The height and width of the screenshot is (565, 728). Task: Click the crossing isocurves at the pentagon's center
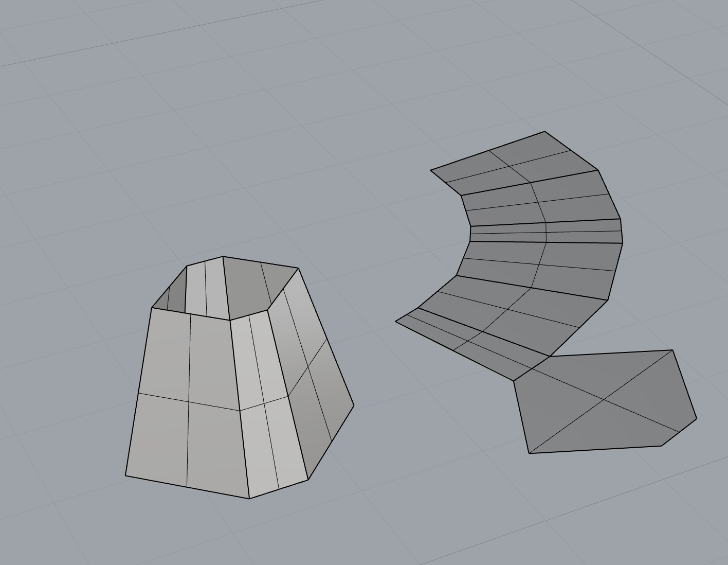pyautogui.click(x=604, y=399)
